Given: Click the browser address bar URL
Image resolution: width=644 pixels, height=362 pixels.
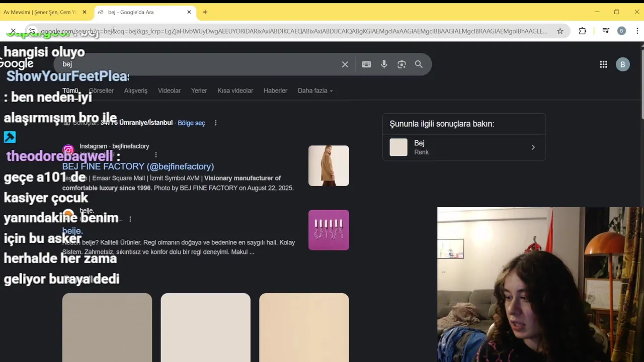Looking at the screenshot, I should click(294, 31).
